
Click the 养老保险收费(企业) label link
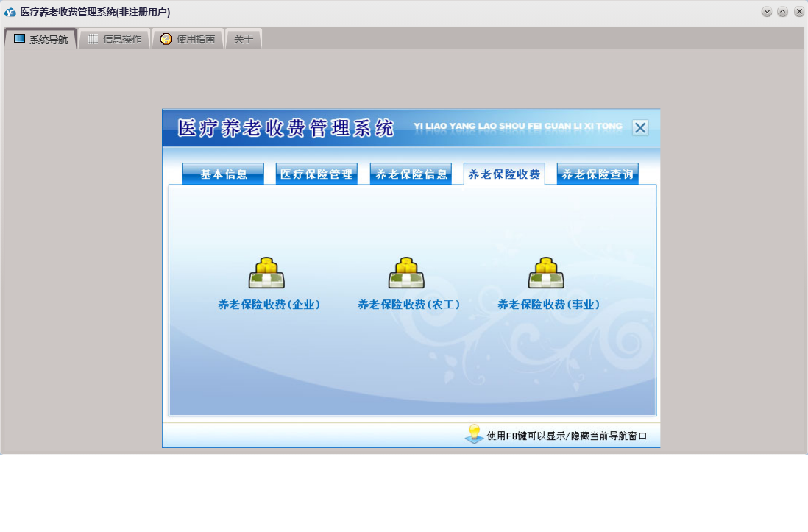pos(269,305)
